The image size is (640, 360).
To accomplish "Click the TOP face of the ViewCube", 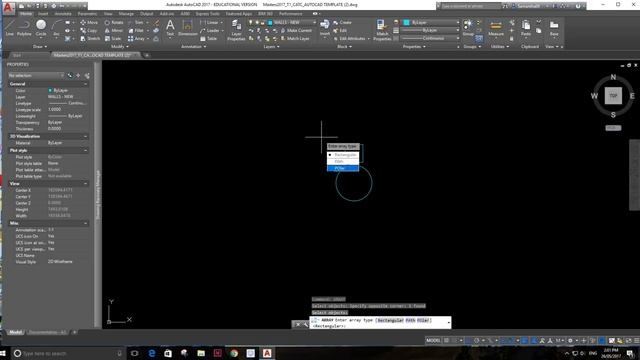I will pyautogui.click(x=613, y=96).
